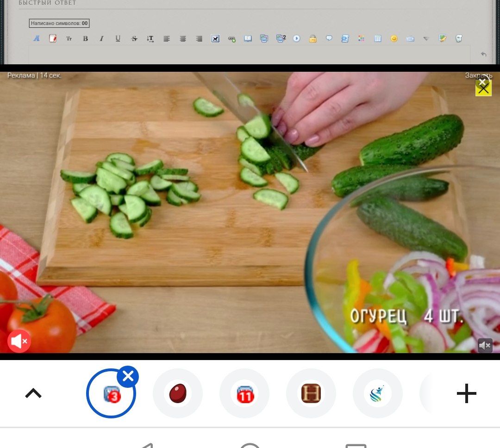Click the keyboard layout icon
The image size is (500, 448).
[x=410, y=39]
